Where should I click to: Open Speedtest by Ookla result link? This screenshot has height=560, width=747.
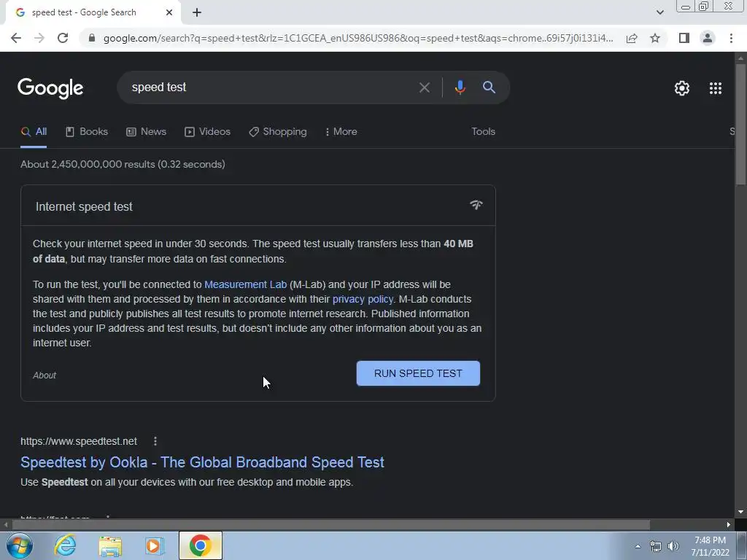[202, 462]
